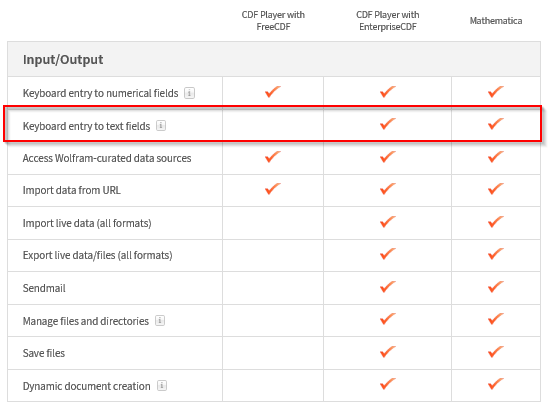Click the Access Wolfram-curated data sources label
The height and width of the screenshot is (407, 548).
pyautogui.click(x=107, y=158)
